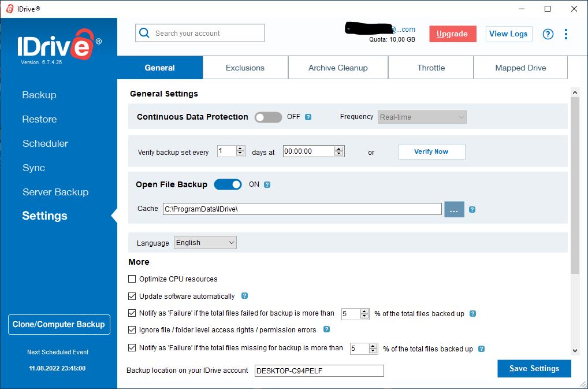Browse for Cache folder with ellipsis button
Viewport: 588px width, 389px height.
(x=454, y=209)
